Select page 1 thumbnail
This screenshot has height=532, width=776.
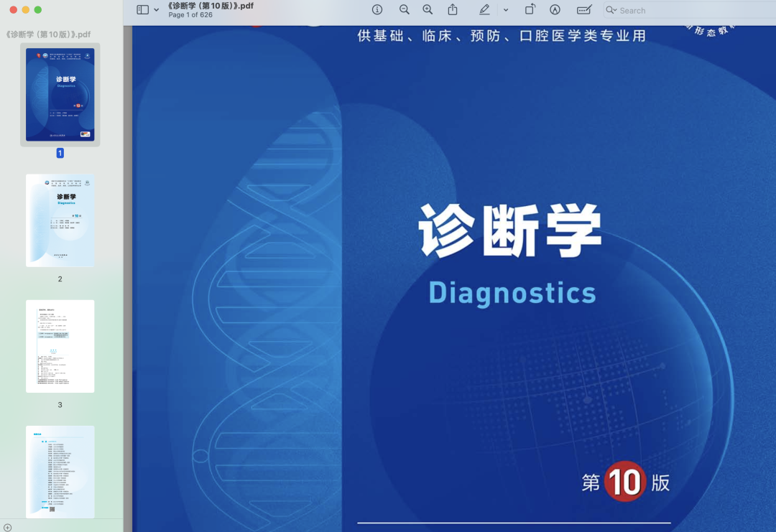pyautogui.click(x=60, y=95)
